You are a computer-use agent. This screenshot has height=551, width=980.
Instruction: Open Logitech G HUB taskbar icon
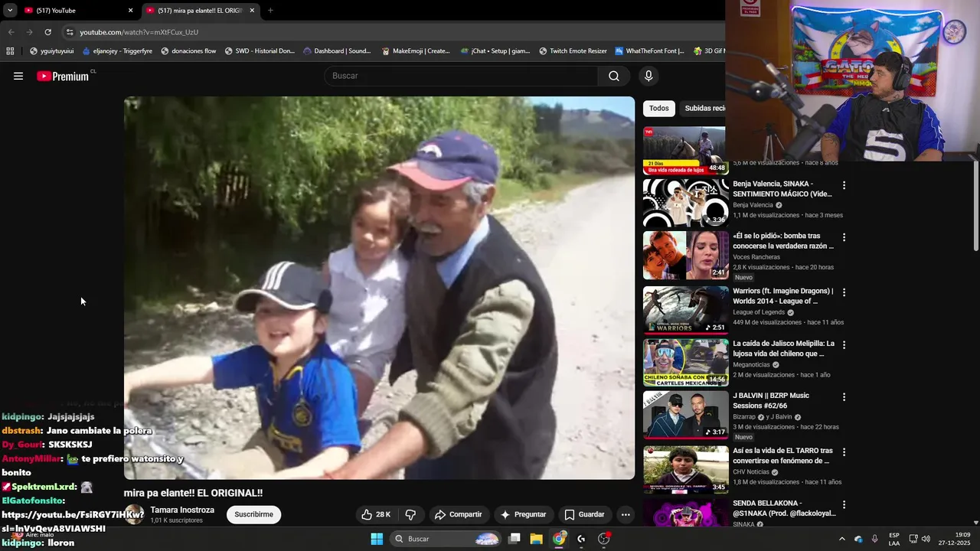[581, 539]
